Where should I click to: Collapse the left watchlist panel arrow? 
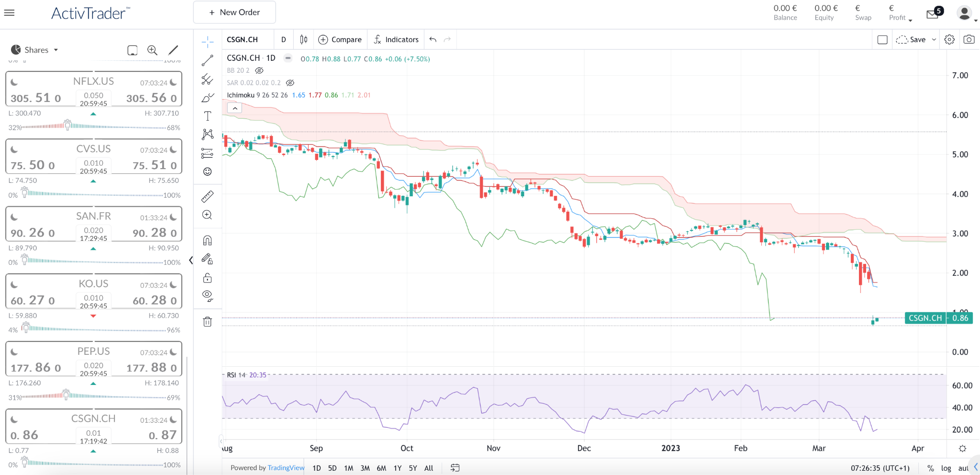191,260
